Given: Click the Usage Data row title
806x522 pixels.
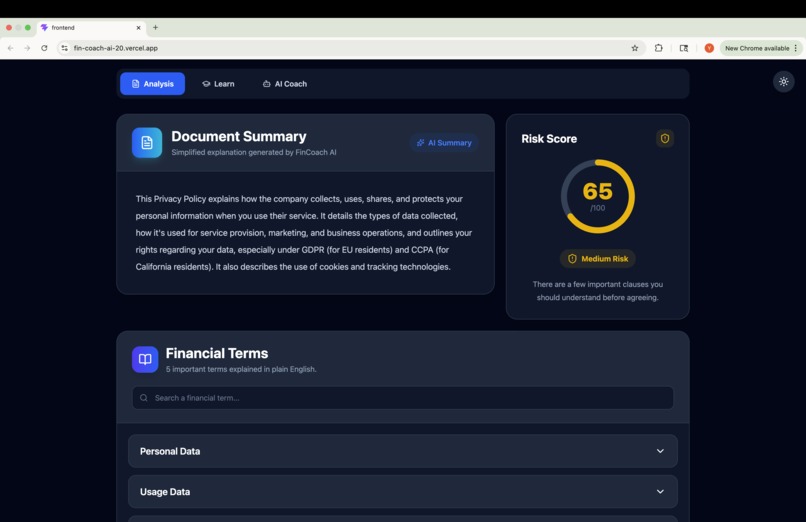Looking at the screenshot, I should (165, 492).
